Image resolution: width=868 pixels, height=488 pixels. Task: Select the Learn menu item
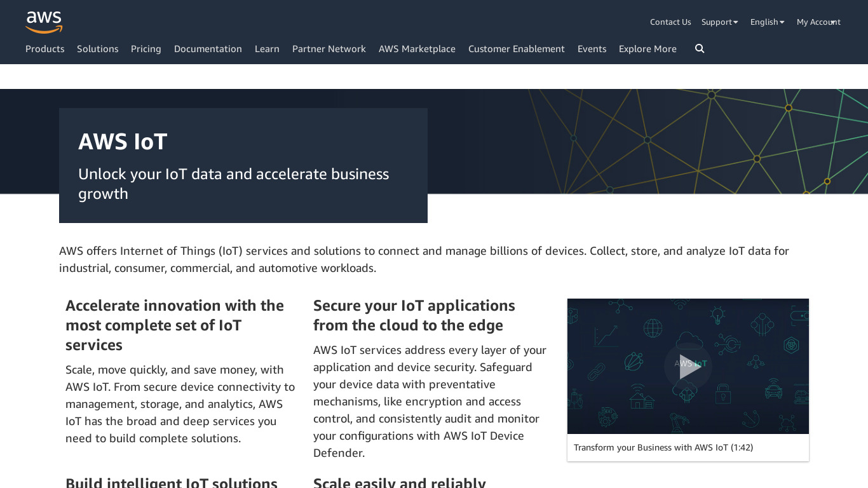click(267, 49)
